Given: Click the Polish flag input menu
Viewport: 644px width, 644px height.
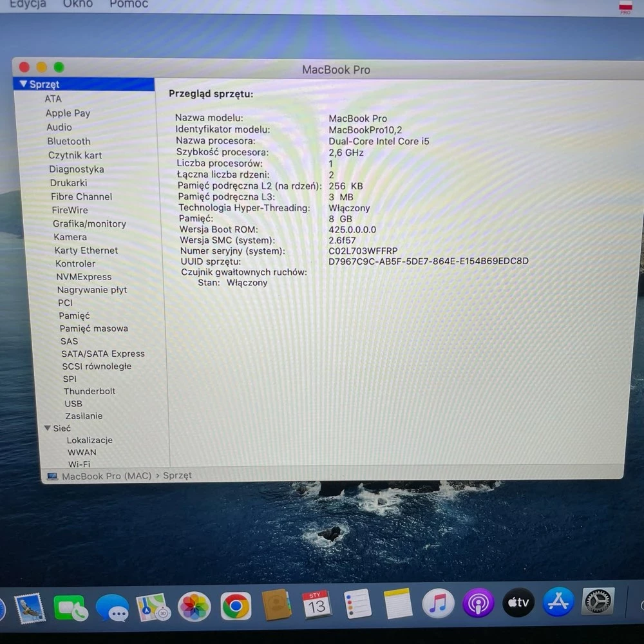Looking at the screenshot, I should click(625, 5).
